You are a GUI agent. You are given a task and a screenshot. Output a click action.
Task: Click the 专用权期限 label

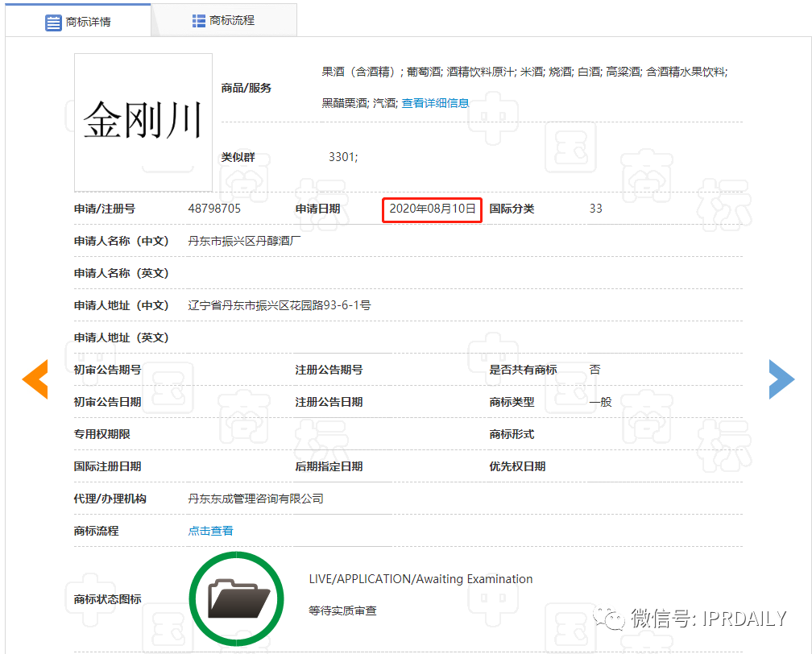(102, 434)
